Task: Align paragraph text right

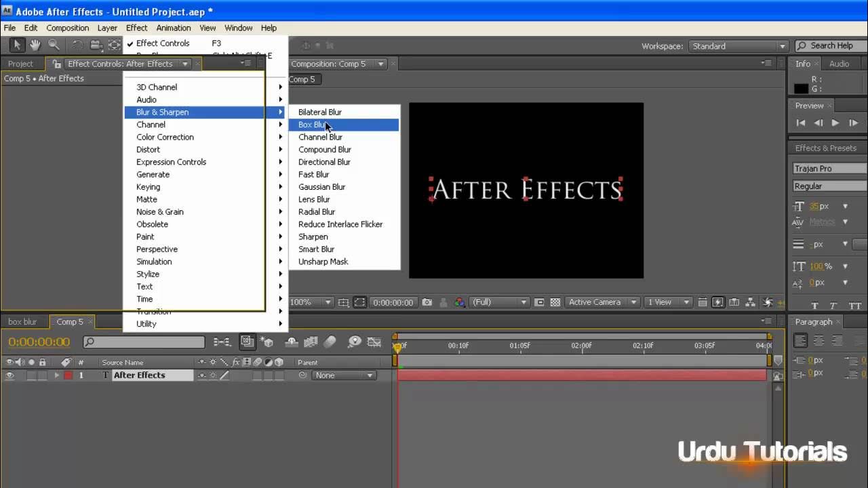Action: (x=837, y=341)
